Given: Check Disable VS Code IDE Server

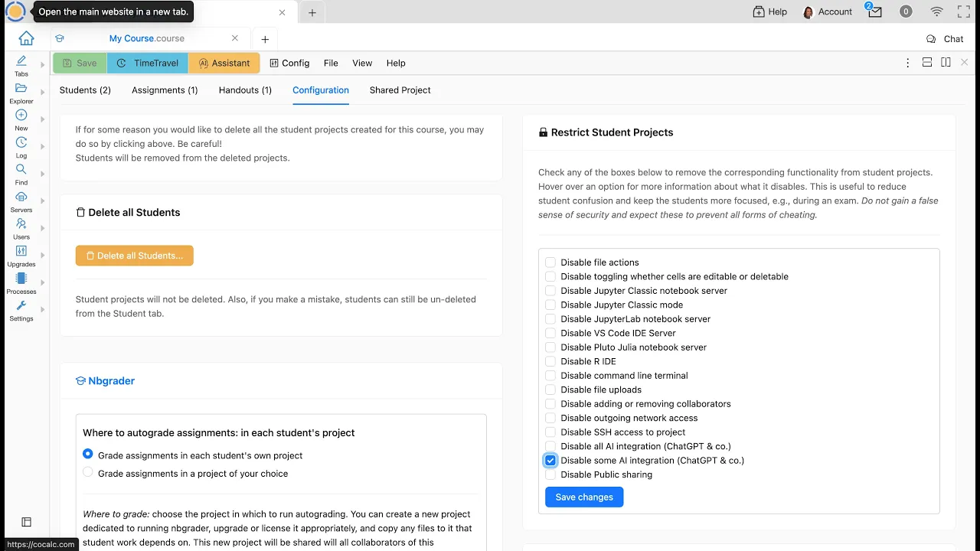Looking at the screenshot, I should coord(550,333).
